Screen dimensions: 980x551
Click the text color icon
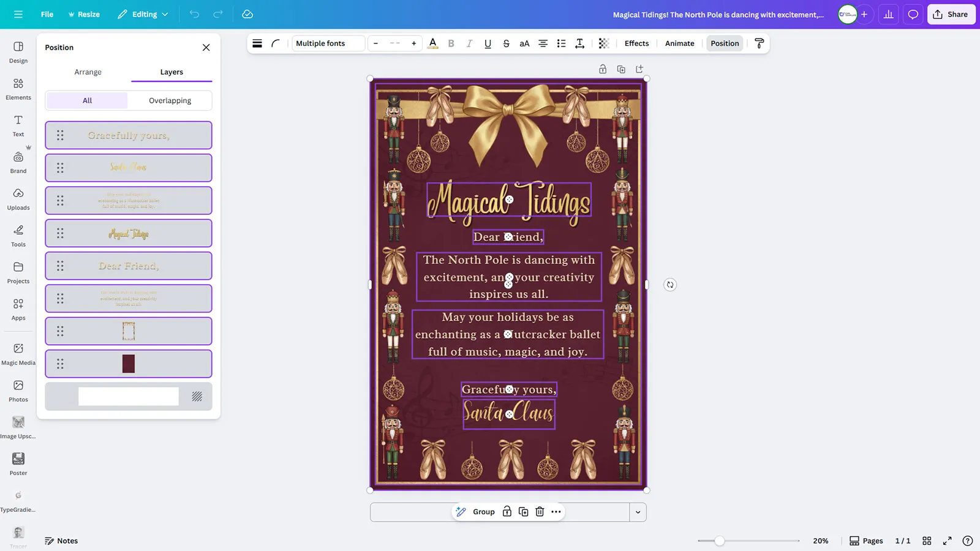[x=432, y=43]
